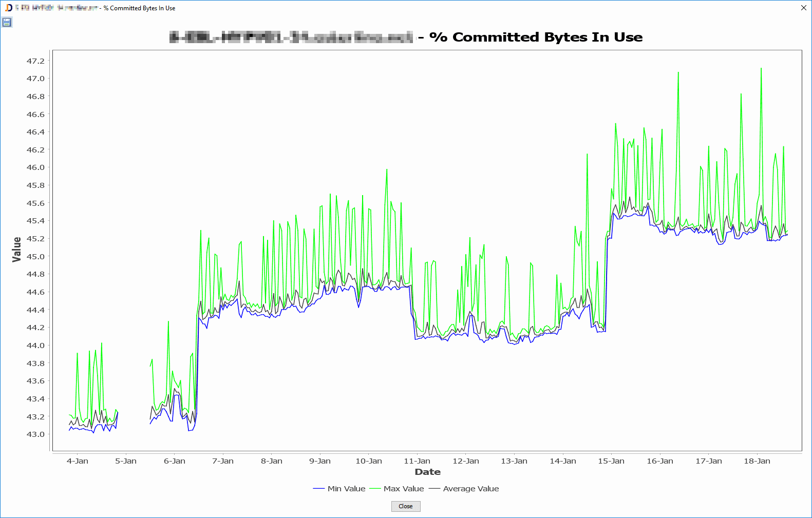Image resolution: width=812 pixels, height=518 pixels.
Task: Click the 'Date' x-axis title
Action: coord(427,472)
